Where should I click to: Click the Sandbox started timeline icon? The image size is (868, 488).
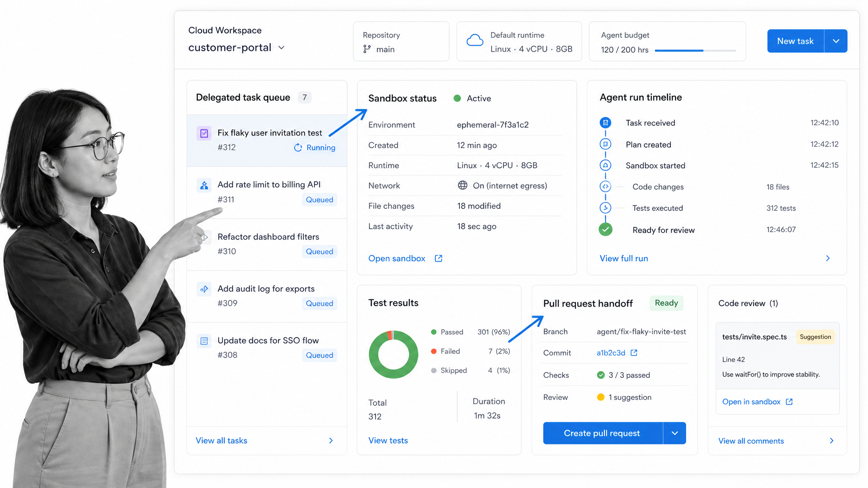click(605, 165)
